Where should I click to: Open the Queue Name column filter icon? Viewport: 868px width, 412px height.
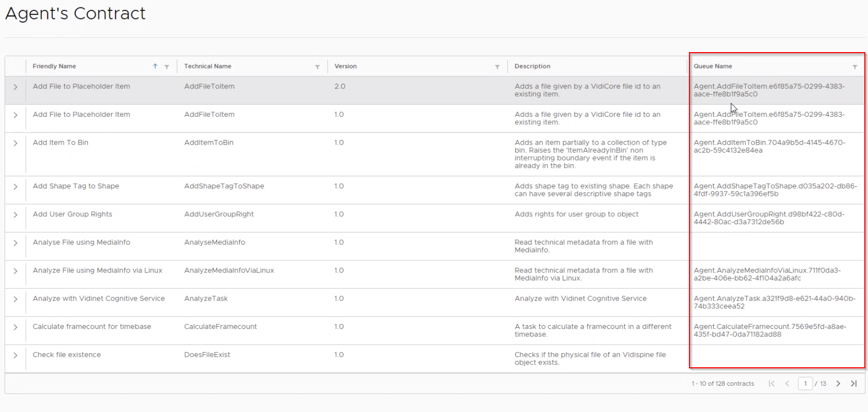click(x=855, y=67)
